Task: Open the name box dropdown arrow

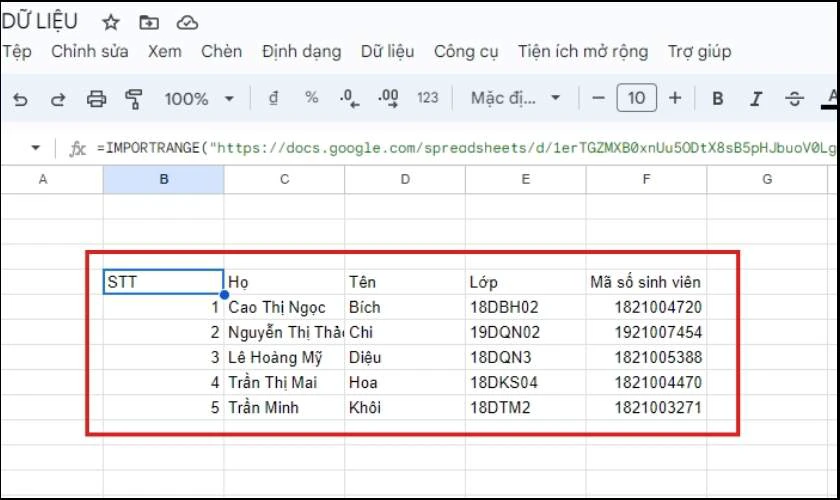Action: click(35, 147)
